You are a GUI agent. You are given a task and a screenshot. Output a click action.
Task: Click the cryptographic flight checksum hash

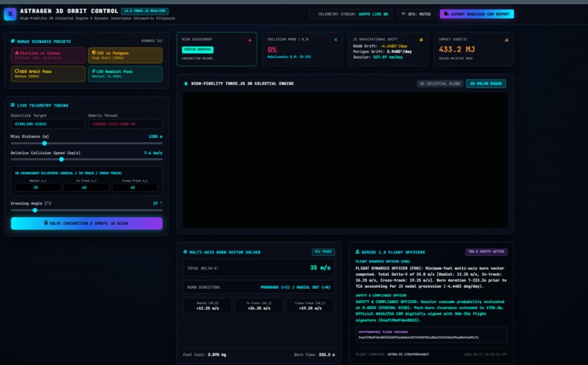coord(419,337)
